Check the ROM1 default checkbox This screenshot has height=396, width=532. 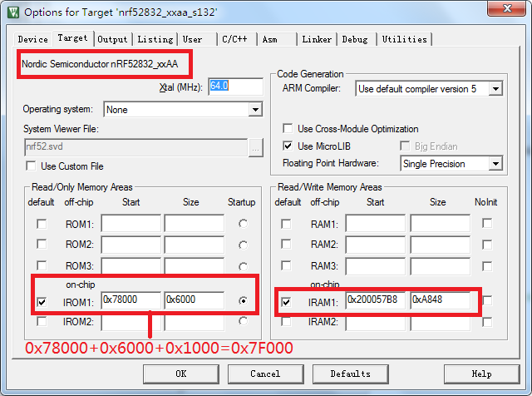(42, 224)
